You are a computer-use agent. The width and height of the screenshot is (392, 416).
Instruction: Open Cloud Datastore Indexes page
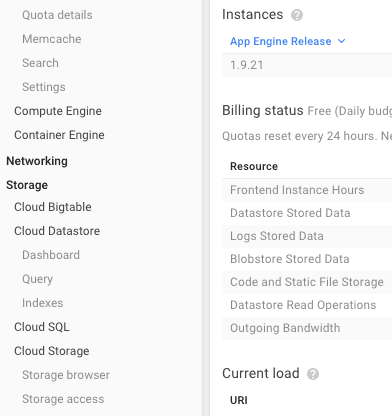point(43,303)
